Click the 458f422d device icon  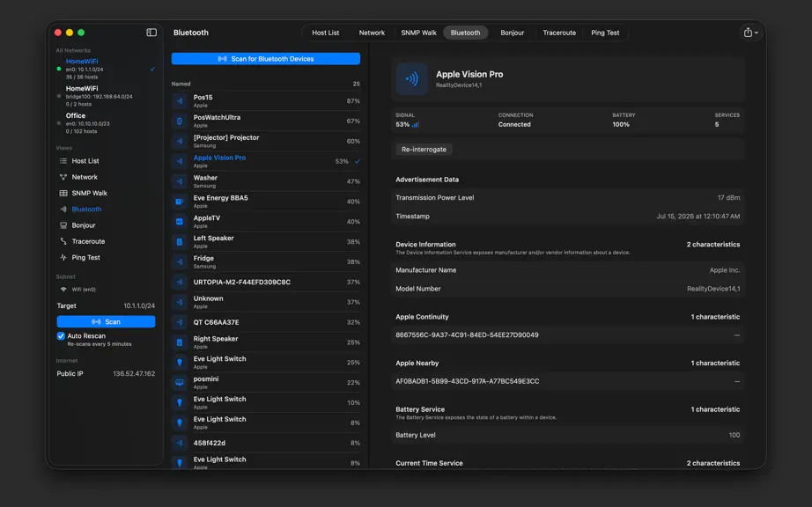pyautogui.click(x=180, y=443)
